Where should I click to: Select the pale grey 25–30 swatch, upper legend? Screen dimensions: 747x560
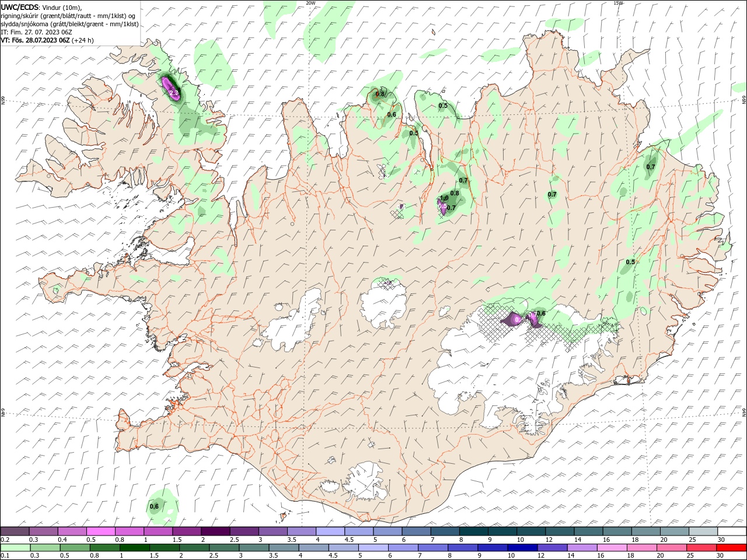[x=703, y=531]
